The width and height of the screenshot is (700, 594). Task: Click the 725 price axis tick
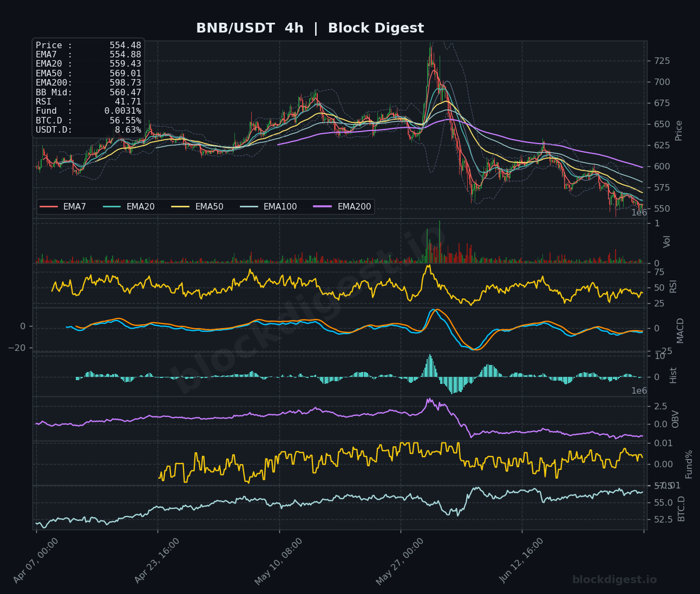coord(662,61)
